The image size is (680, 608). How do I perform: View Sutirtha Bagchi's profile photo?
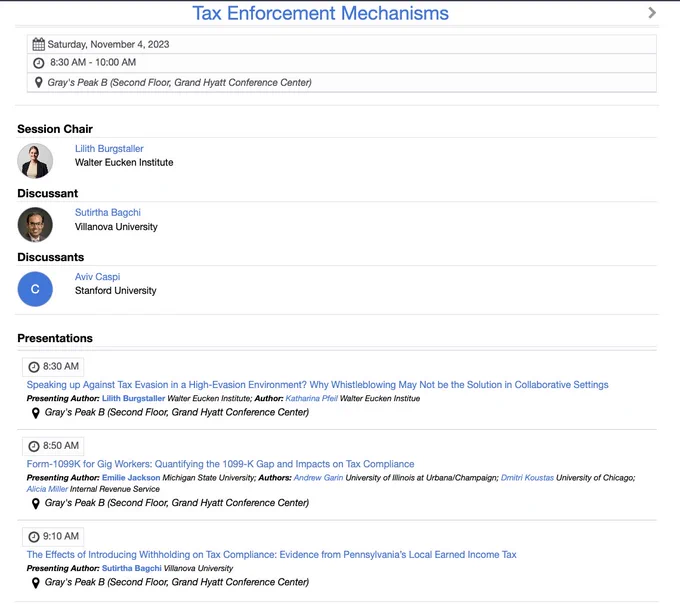click(35, 225)
